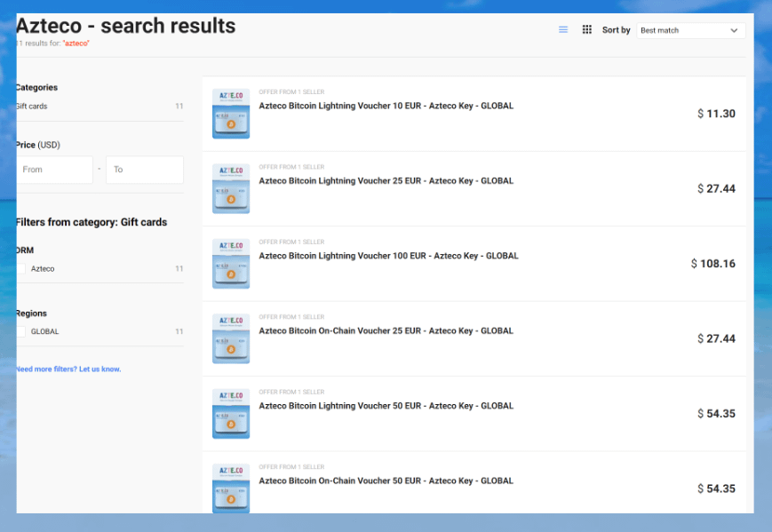This screenshot has height=532, width=772.
Task: Open thumbnail of Lightning Voucher 25 EUR
Action: (231, 188)
